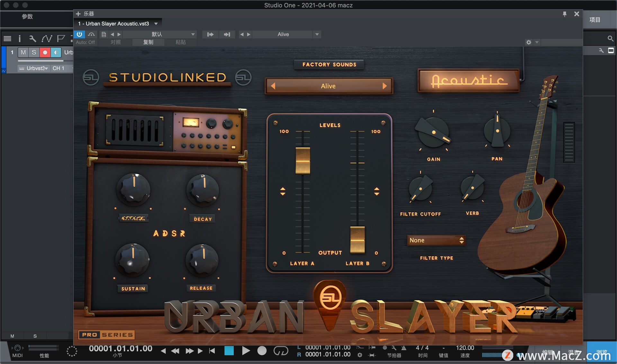Select previous preset with left orange arrow
Image resolution: width=617 pixels, height=364 pixels.
tap(273, 86)
